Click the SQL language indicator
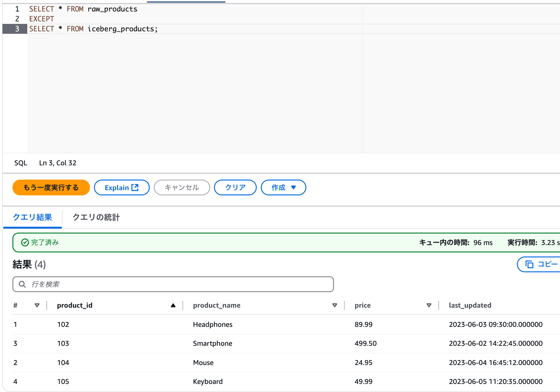 (x=21, y=163)
